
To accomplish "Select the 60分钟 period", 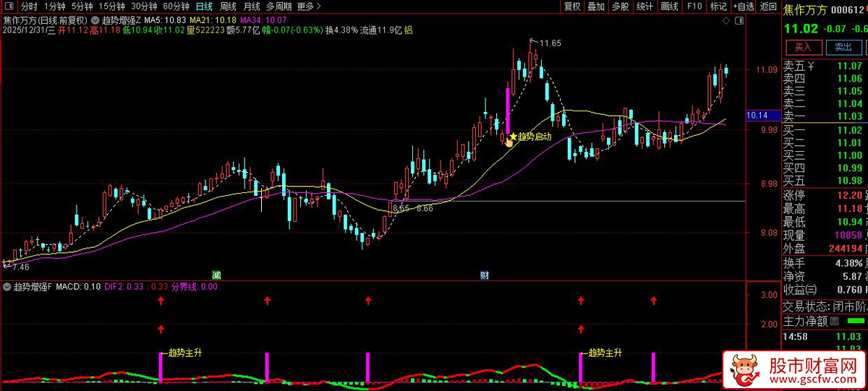I will coord(176,7).
